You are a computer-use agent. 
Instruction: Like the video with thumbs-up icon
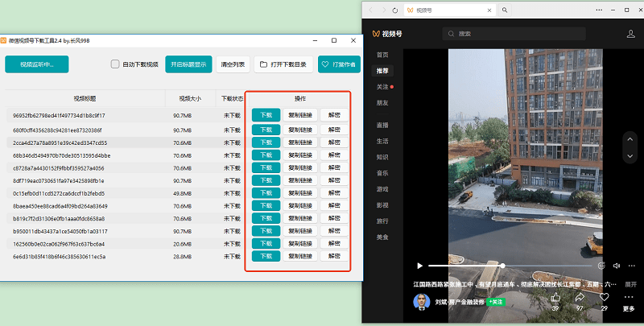click(x=555, y=297)
